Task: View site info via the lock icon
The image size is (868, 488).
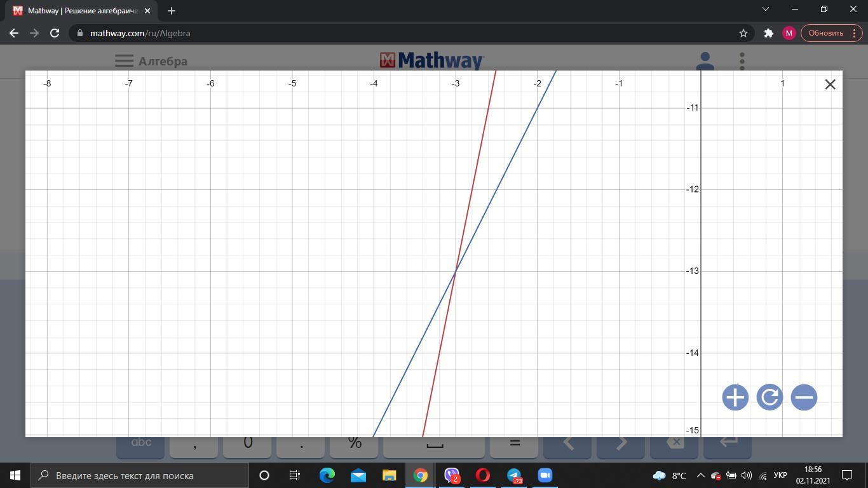Action: pyautogui.click(x=79, y=33)
